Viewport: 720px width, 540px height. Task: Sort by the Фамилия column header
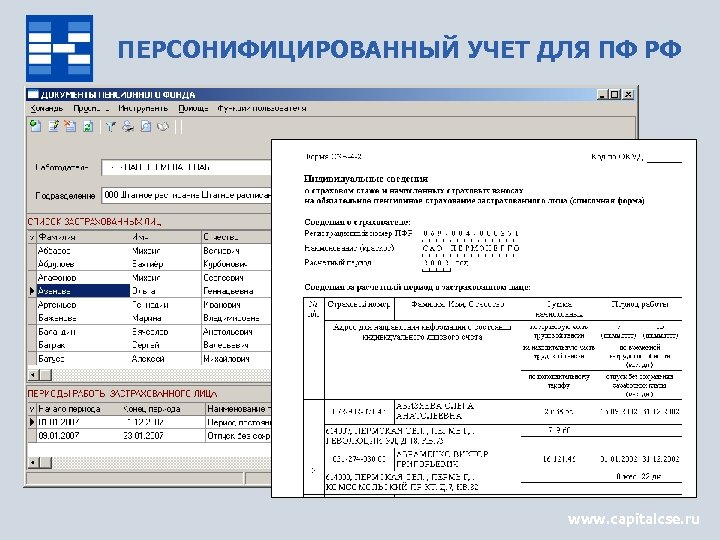83,237
